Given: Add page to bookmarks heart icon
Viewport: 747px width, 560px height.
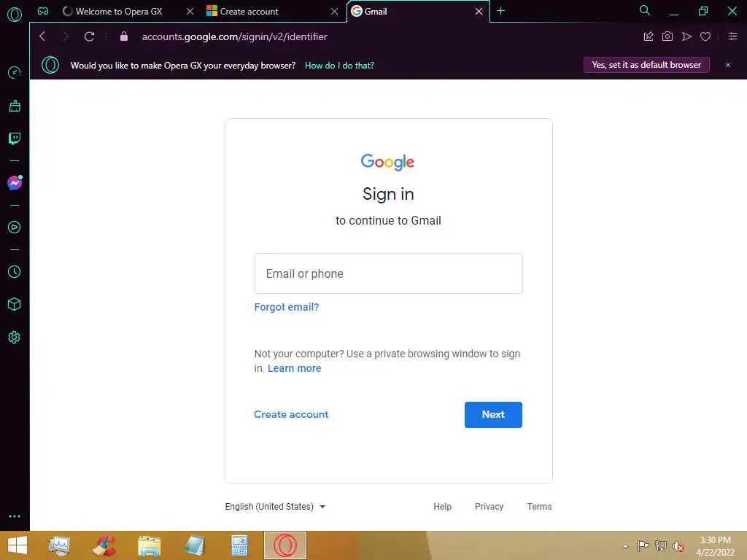Looking at the screenshot, I should (x=705, y=36).
